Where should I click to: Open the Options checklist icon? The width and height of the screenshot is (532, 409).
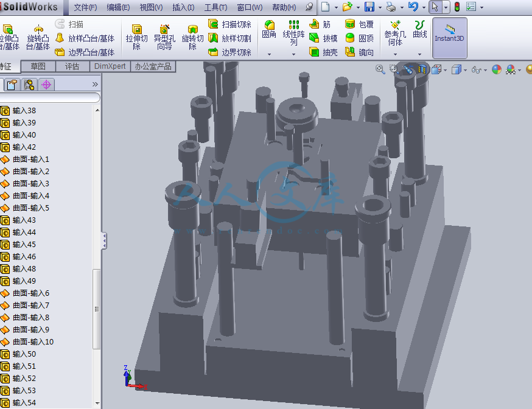(x=471, y=7)
